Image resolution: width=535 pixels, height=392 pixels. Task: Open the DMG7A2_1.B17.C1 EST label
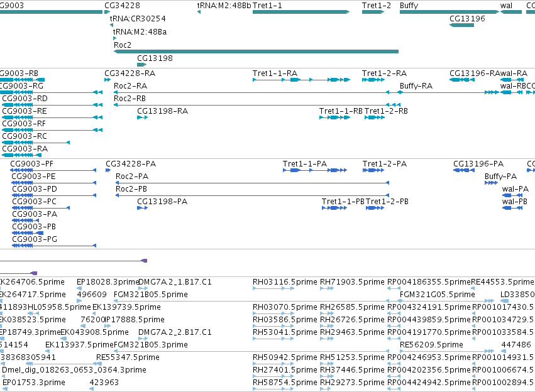click(x=175, y=282)
